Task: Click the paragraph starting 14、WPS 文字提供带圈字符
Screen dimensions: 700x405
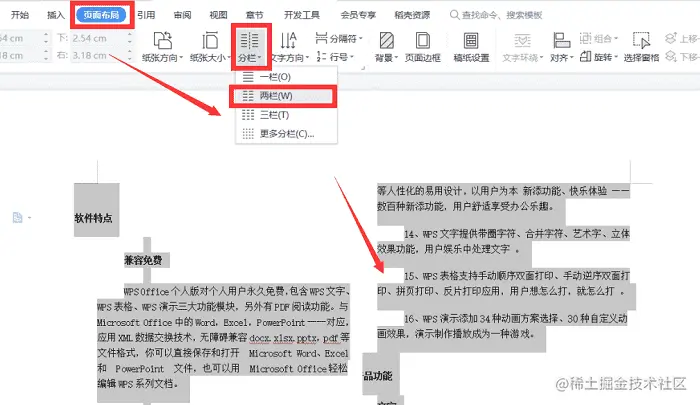Action: 503,241
